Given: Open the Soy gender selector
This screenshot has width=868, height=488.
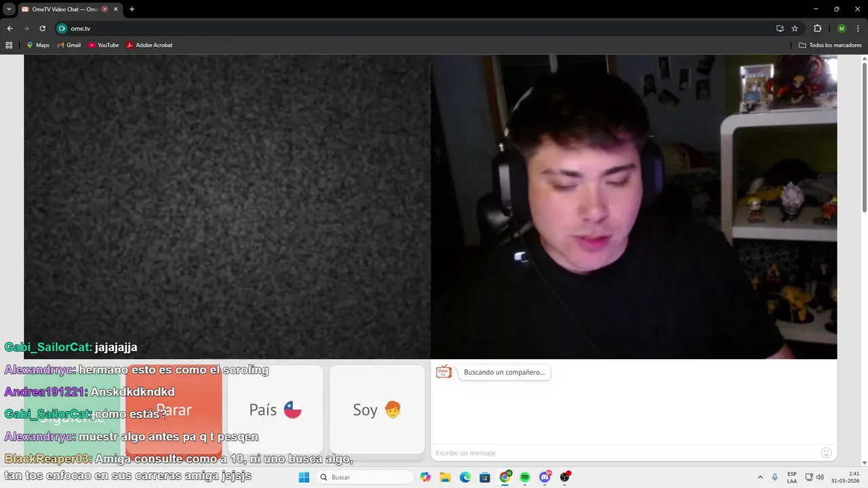Looking at the screenshot, I should pyautogui.click(x=377, y=409).
